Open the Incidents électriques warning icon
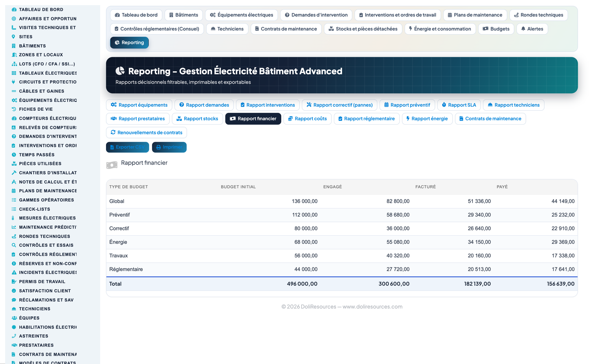The width and height of the screenshot is (589, 364). [x=14, y=272]
